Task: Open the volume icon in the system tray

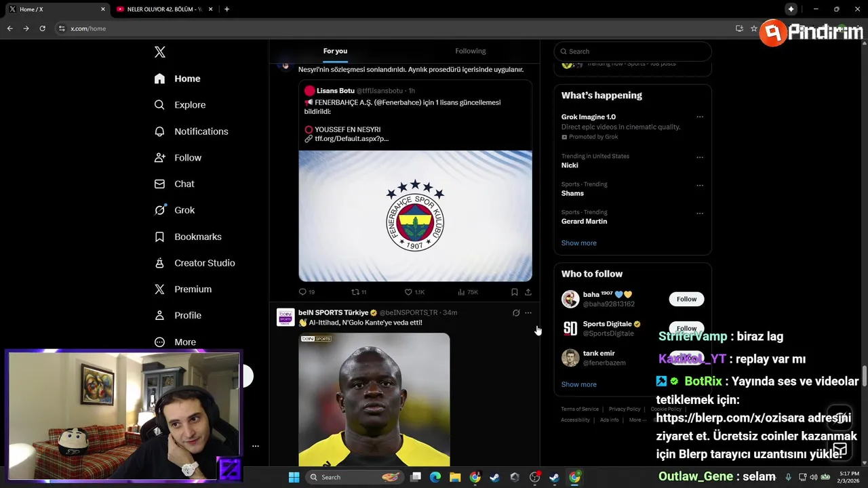Action: click(x=813, y=477)
